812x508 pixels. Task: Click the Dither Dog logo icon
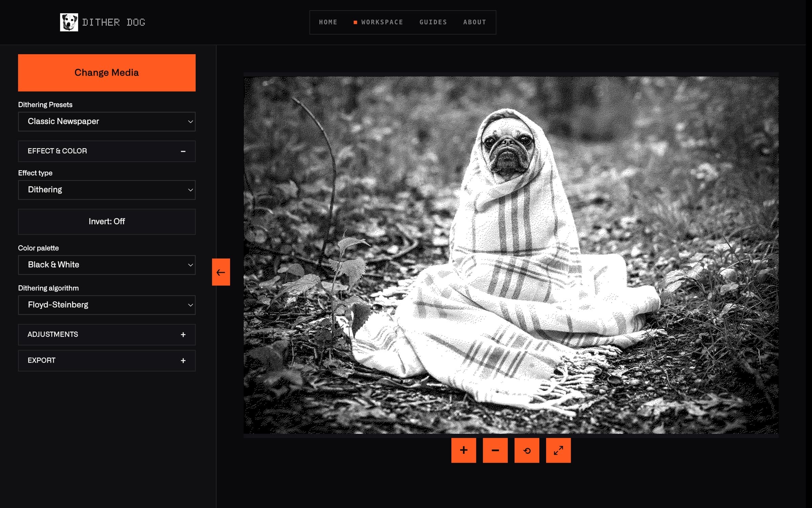[69, 22]
